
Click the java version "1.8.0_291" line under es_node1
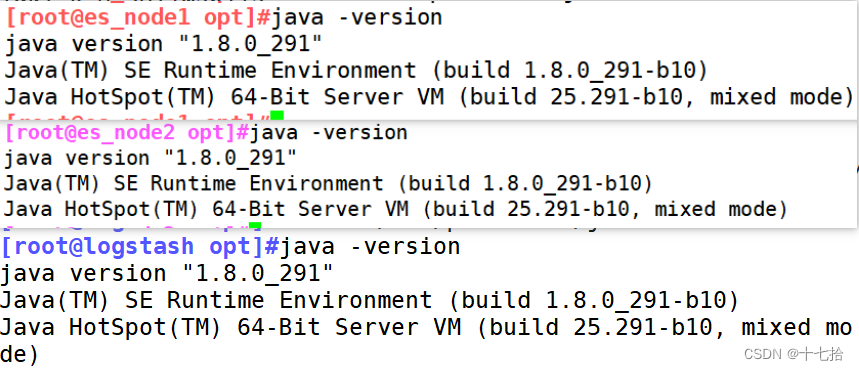[x=163, y=44]
